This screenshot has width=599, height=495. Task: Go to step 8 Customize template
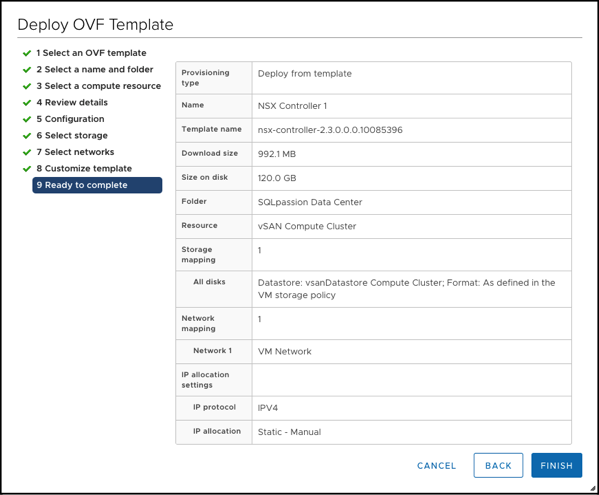tap(84, 168)
